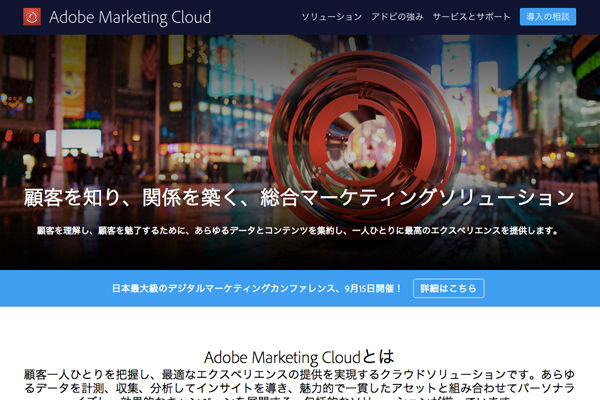600x400 pixels.
Task: Click the 詳細はこちら button
Action: click(448, 288)
